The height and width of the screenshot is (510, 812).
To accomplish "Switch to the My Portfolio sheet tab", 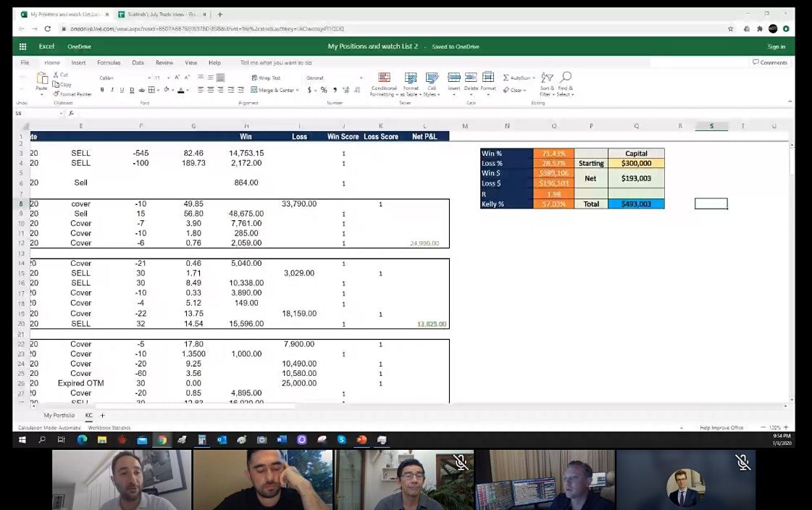I will (59, 416).
